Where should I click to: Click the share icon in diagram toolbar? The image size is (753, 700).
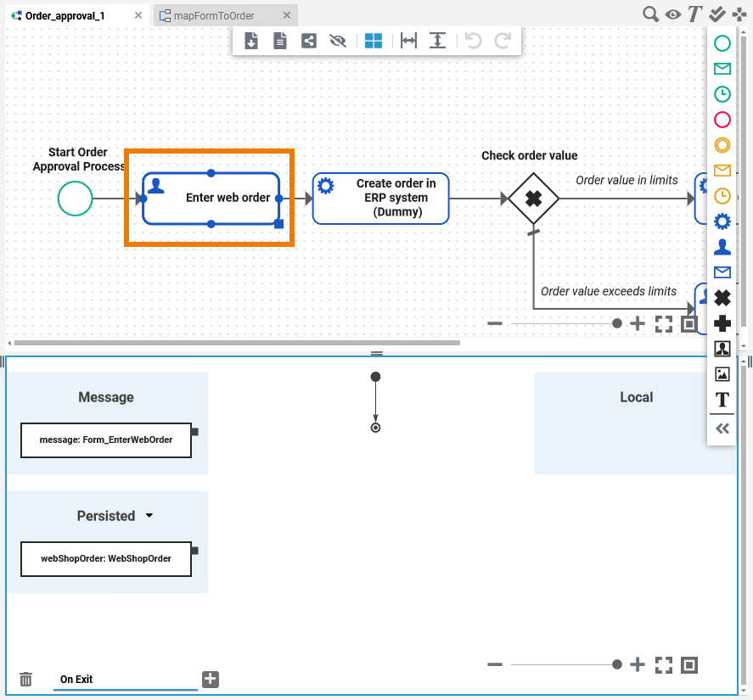(x=309, y=41)
